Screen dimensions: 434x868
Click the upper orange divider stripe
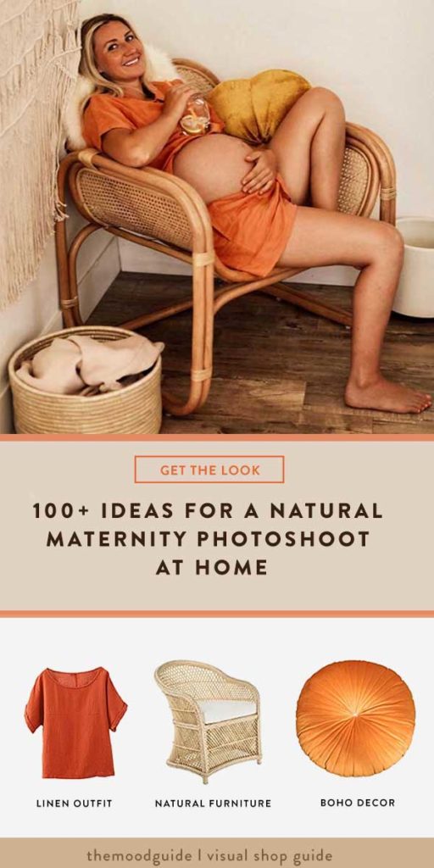pyautogui.click(x=217, y=437)
